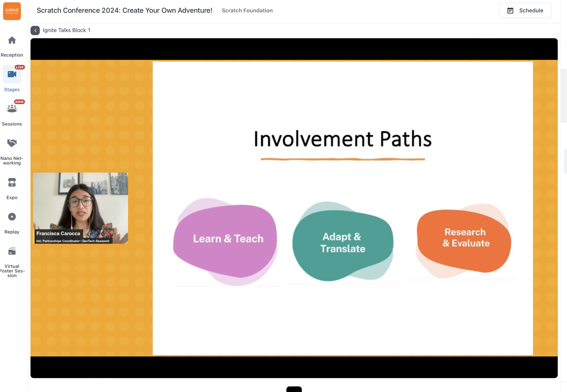Go back from Ignite Talks Block 1
This screenshot has height=392, width=567.
tap(35, 31)
